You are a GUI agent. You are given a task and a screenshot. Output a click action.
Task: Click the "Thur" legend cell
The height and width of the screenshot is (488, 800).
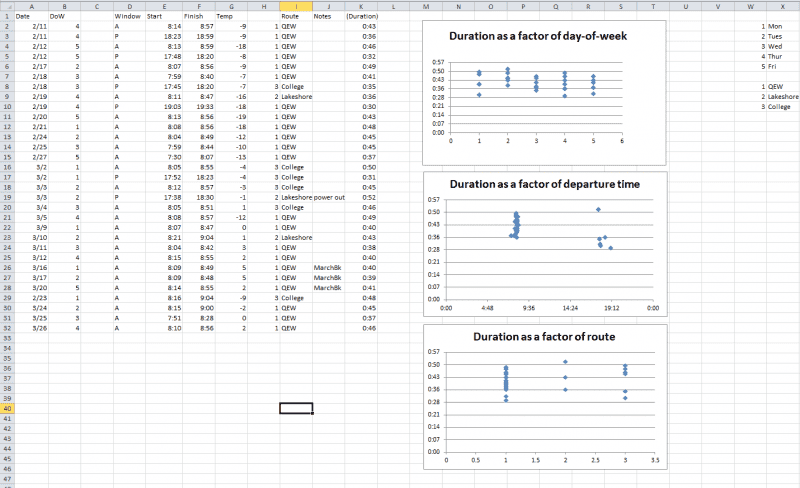[x=776, y=57]
